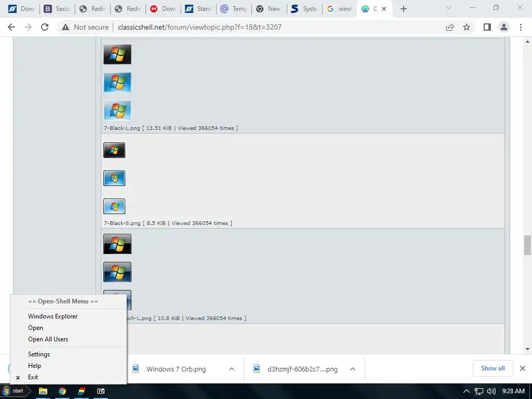Open Chrome from taskbar
The image size is (532, 399).
pyautogui.click(x=62, y=391)
